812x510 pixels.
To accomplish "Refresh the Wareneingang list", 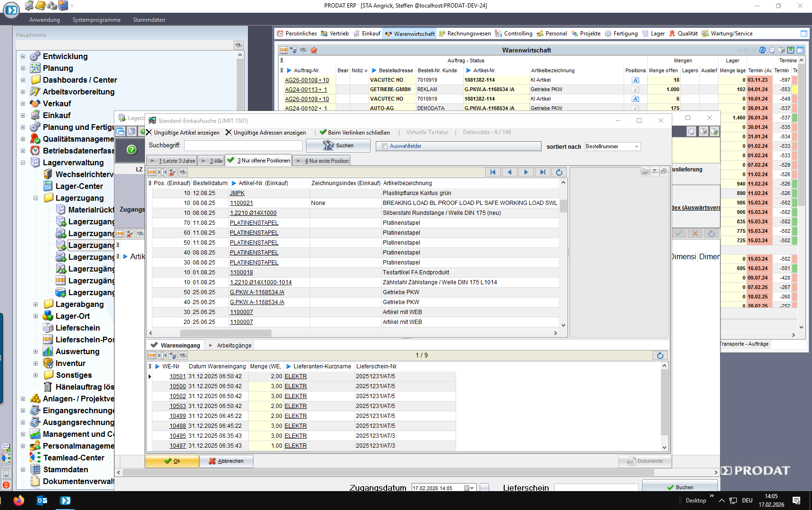I will click(660, 356).
